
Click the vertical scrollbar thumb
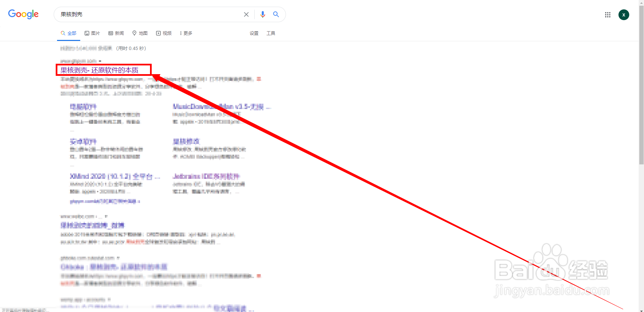641,85
